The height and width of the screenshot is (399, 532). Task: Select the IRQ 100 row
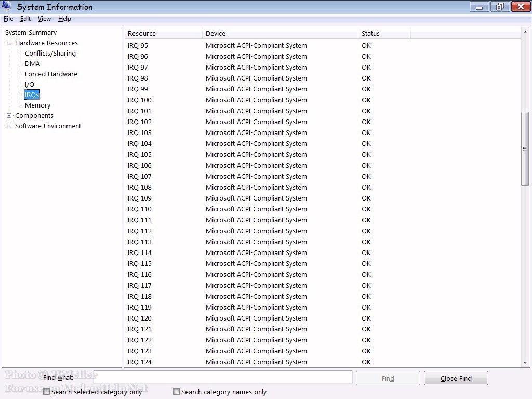[x=322, y=100]
